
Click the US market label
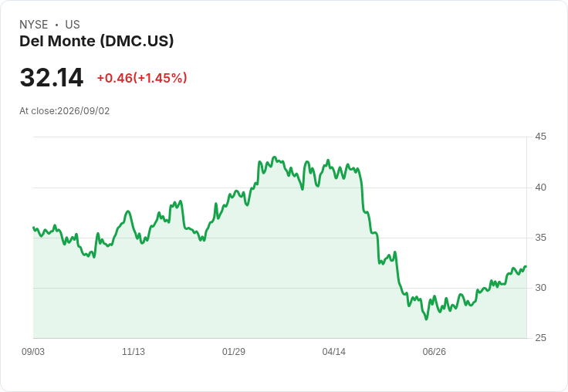tap(73, 25)
